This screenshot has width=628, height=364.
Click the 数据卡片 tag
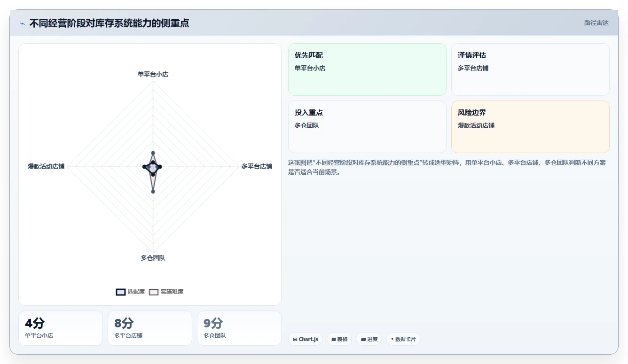(x=403, y=339)
